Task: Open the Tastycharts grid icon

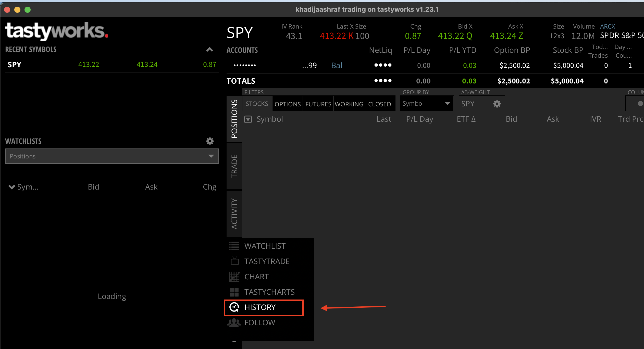Action: coord(234,292)
